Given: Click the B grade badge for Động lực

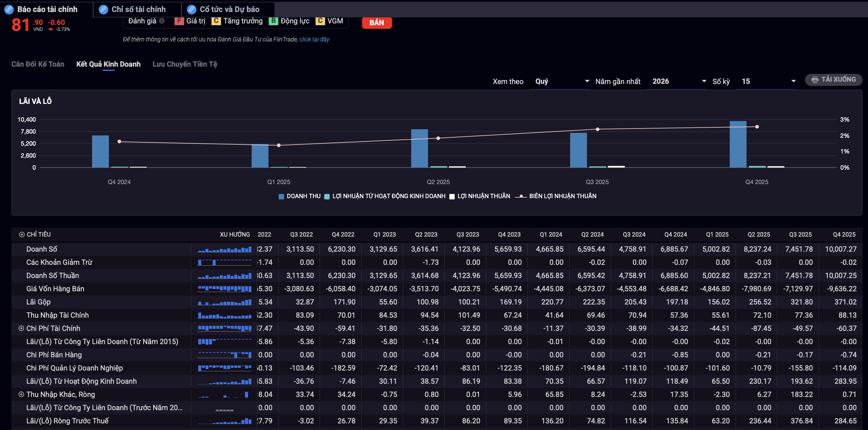Looking at the screenshot, I should pyautogui.click(x=273, y=21).
